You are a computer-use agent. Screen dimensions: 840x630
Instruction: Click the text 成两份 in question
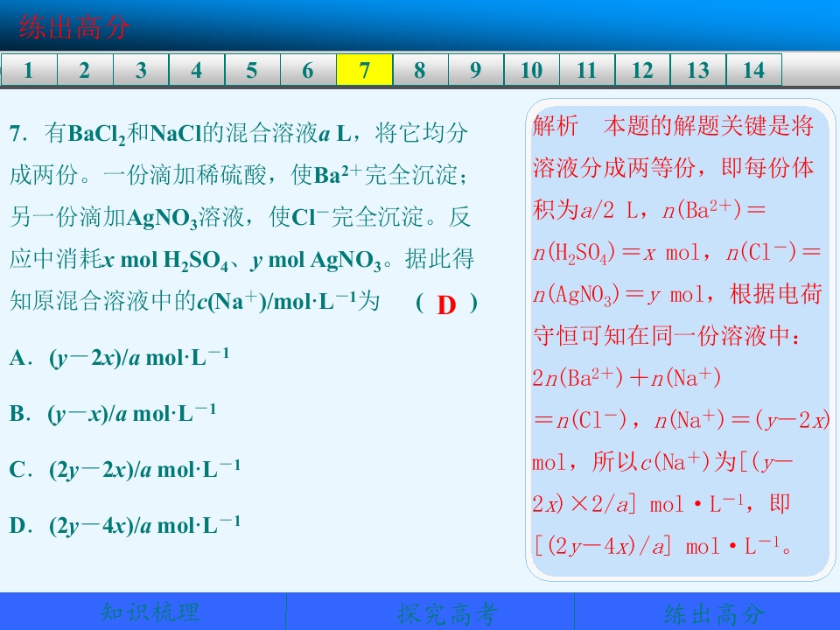coord(45,175)
